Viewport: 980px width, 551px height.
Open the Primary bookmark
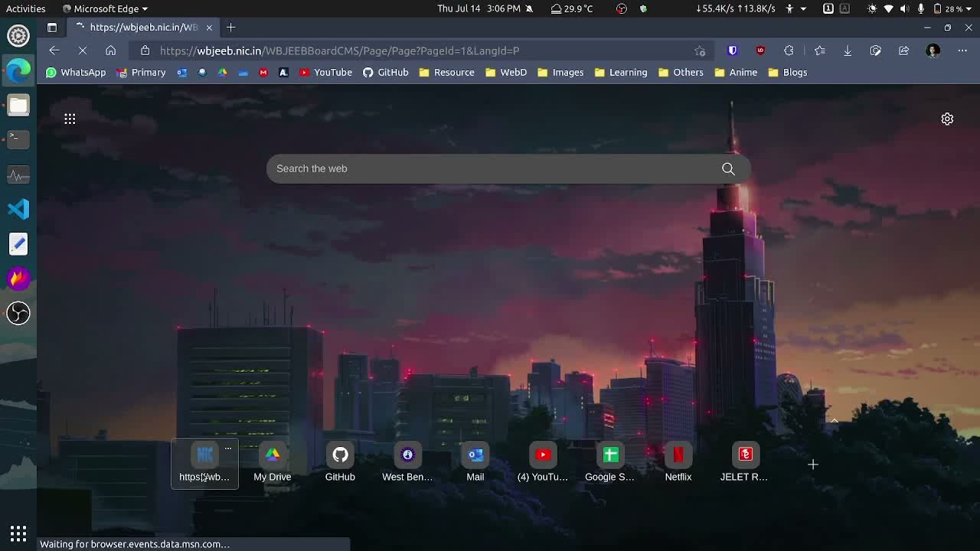(141, 73)
